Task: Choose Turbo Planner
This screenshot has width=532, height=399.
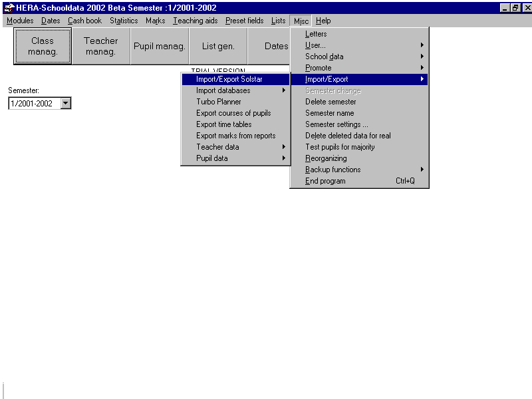Action: 235,102
